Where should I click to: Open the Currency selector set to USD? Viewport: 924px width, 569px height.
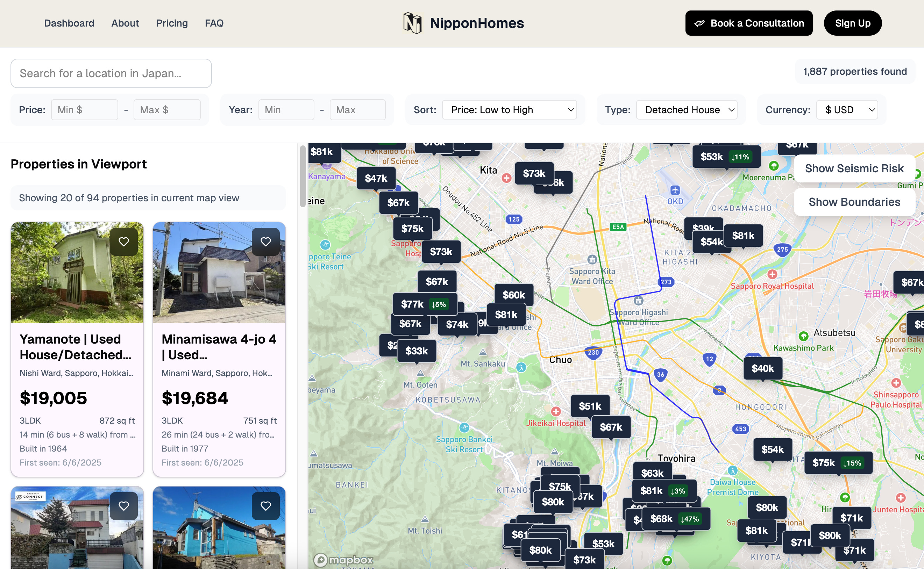[x=847, y=109]
